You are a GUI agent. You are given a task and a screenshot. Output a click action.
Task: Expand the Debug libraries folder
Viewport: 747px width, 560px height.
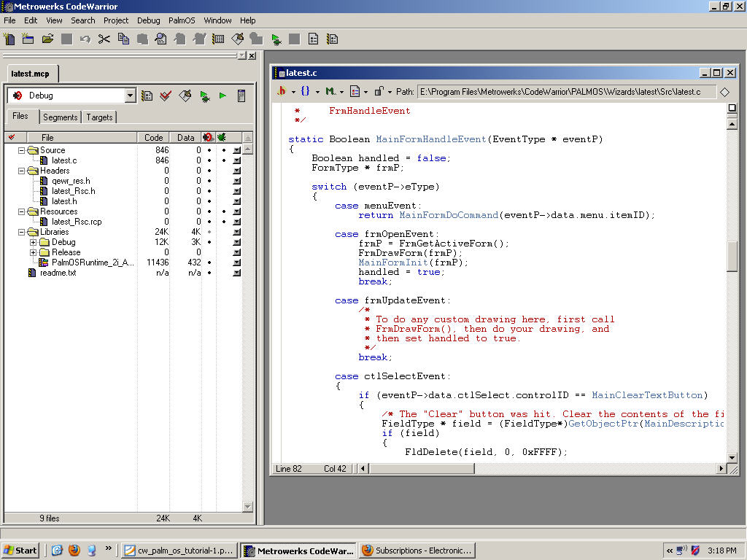[33, 242]
